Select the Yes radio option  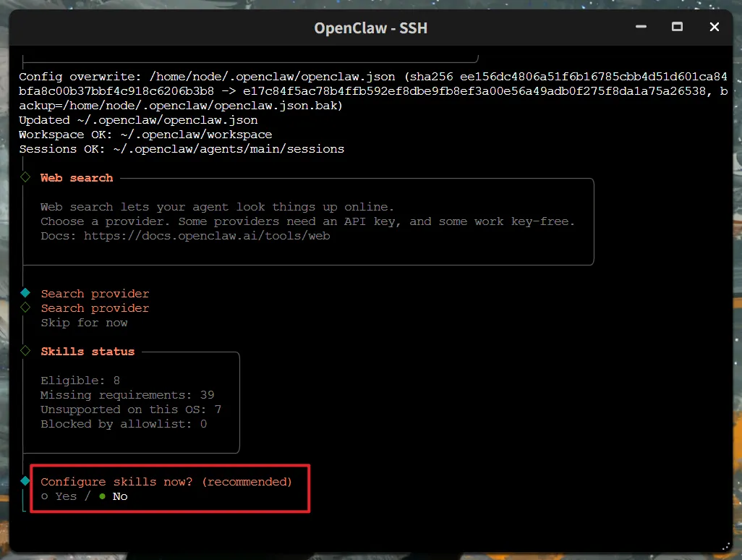(x=59, y=496)
